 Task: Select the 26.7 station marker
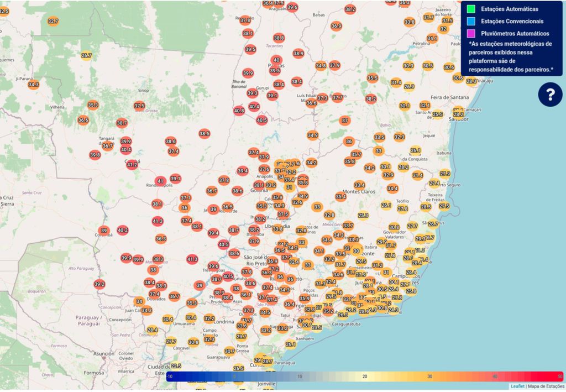coord(86,55)
